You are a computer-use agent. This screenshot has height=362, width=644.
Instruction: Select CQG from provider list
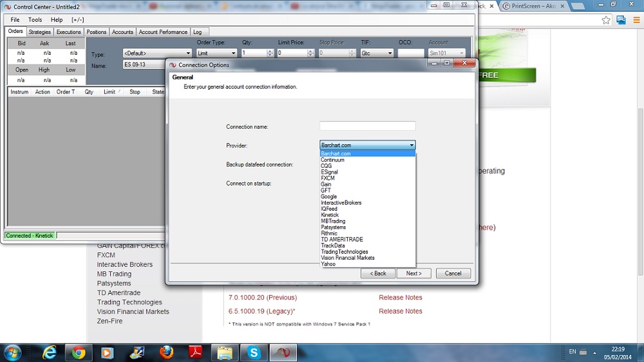tap(368, 166)
